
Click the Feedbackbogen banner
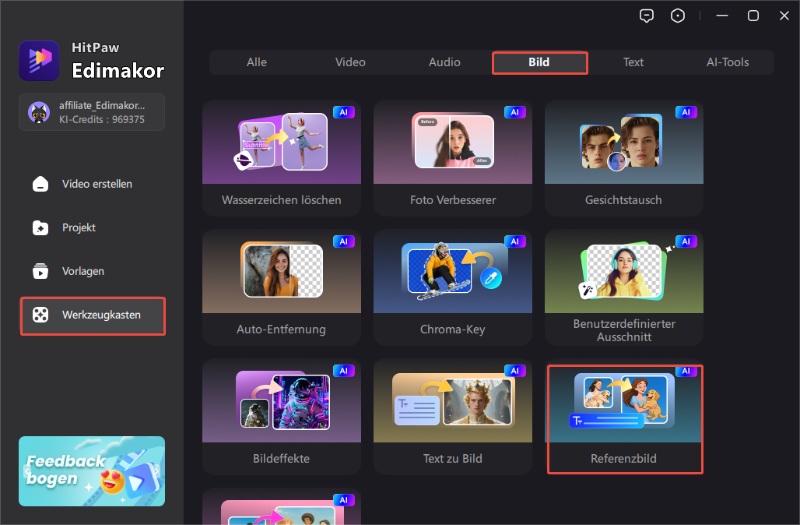(92, 471)
